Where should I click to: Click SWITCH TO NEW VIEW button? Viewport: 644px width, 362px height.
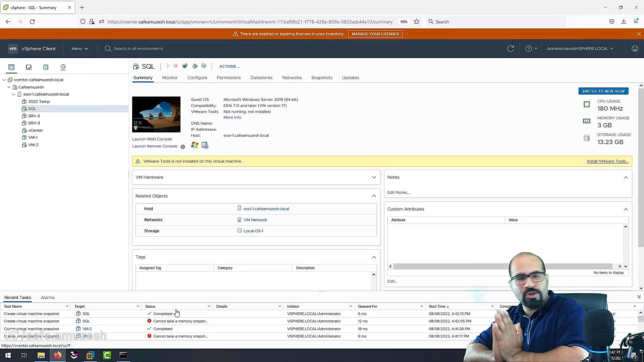[x=603, y=91]
